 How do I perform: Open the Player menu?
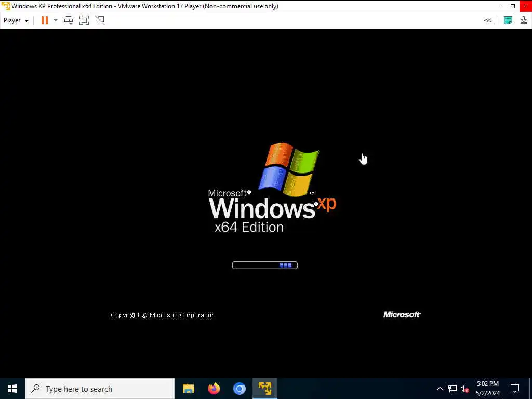(16, 20)
